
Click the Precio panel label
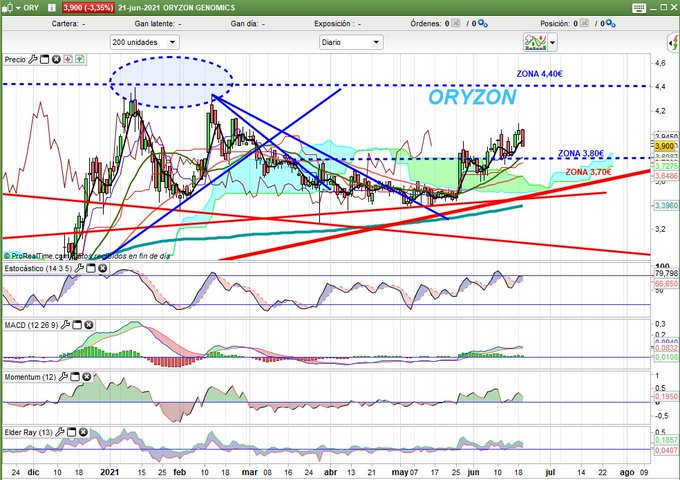point(15,59)
